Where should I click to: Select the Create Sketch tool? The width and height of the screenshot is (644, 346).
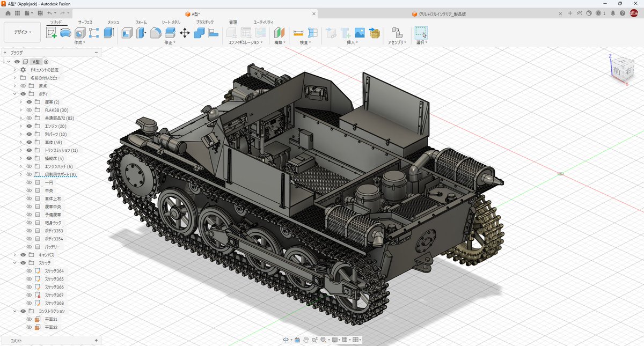click(x=52, y=33)
